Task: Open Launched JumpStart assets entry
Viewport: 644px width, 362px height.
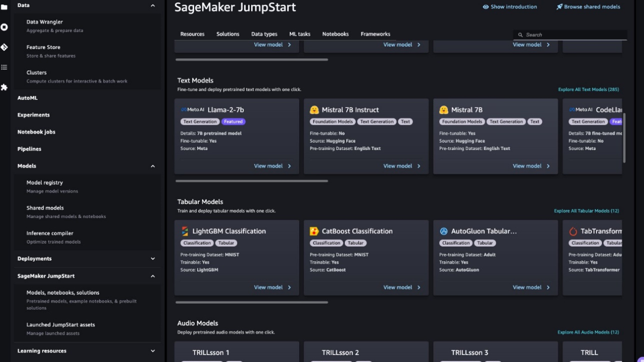Action: tap(60, 325)
